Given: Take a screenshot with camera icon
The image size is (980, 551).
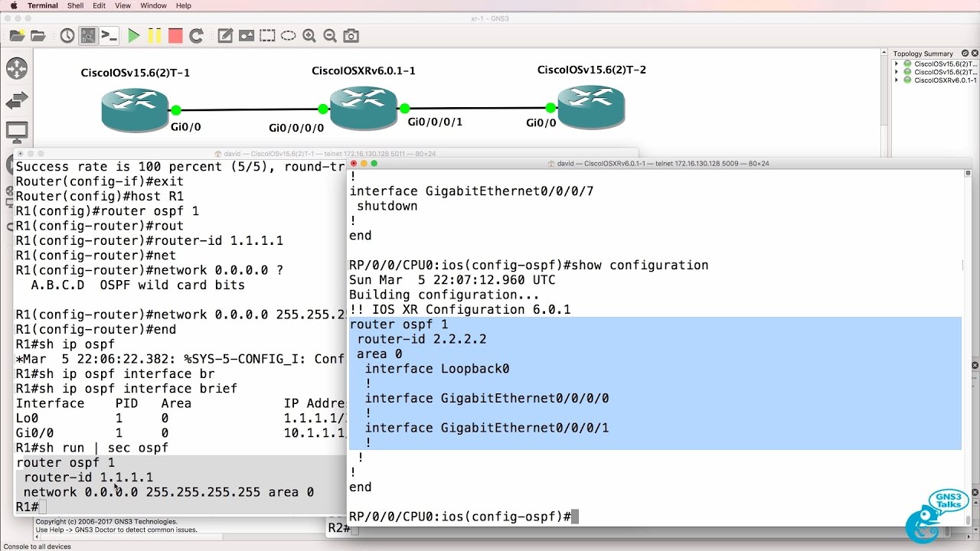Looking at the screenshot, I should pyautogui.click(x=351, y=35).
